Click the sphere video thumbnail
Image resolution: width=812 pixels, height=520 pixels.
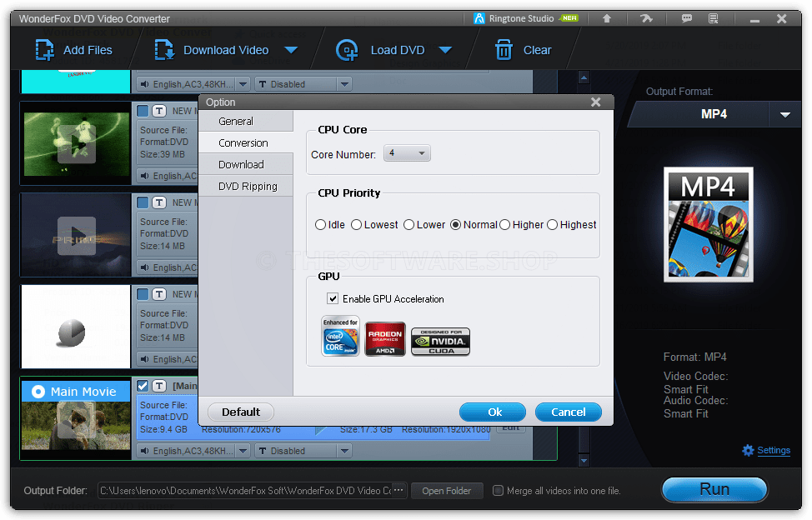pos(76,326)
